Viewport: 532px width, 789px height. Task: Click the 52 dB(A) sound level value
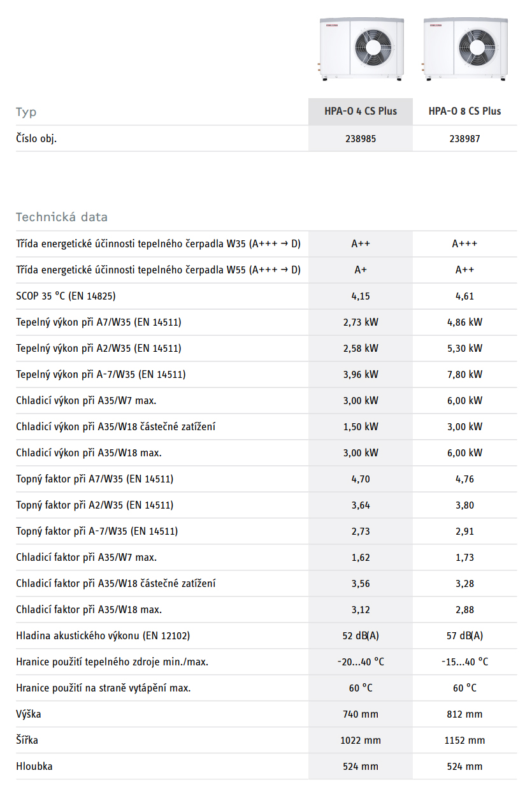[361, 636]
